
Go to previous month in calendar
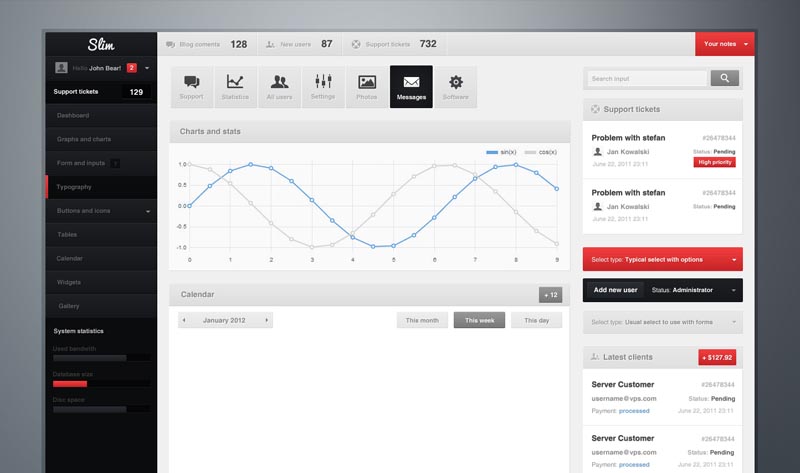[184, 320]
